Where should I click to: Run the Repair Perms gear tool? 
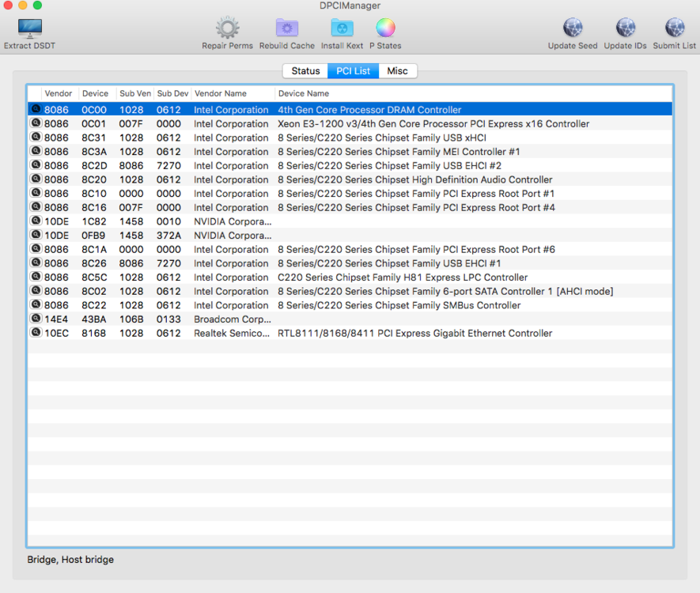coord(227,28)
